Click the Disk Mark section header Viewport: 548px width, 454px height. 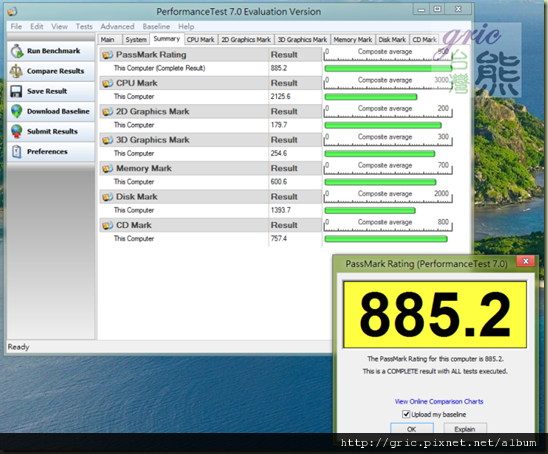click(211, 197)
